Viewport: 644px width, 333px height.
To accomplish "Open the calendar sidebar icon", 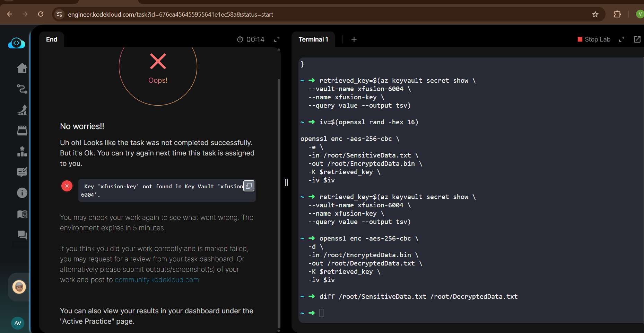I will click(x=22, y=130).
